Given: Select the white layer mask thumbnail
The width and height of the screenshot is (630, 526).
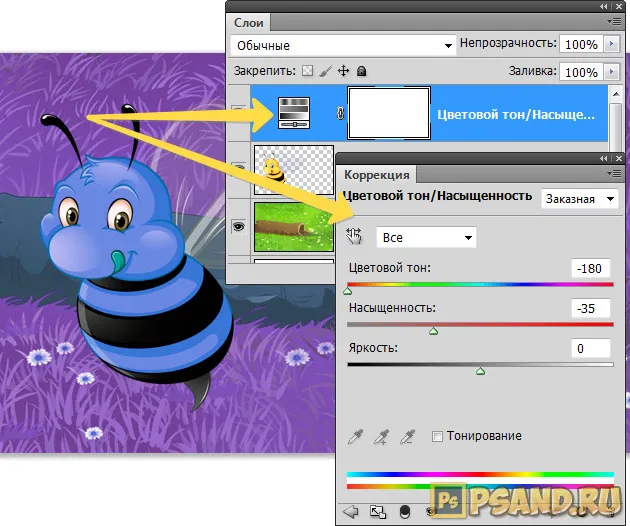Looking at the screenshot, I should click(389, 113).
